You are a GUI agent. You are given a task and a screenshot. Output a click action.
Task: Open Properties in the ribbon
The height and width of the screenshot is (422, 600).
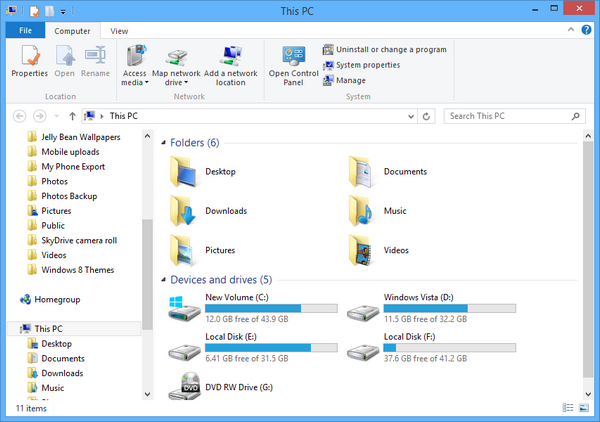(29, 61)
